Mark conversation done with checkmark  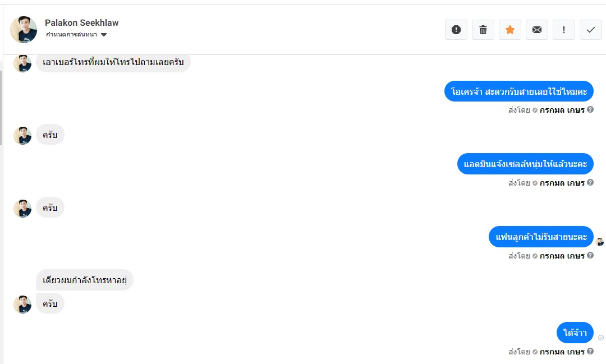(591, 30)
